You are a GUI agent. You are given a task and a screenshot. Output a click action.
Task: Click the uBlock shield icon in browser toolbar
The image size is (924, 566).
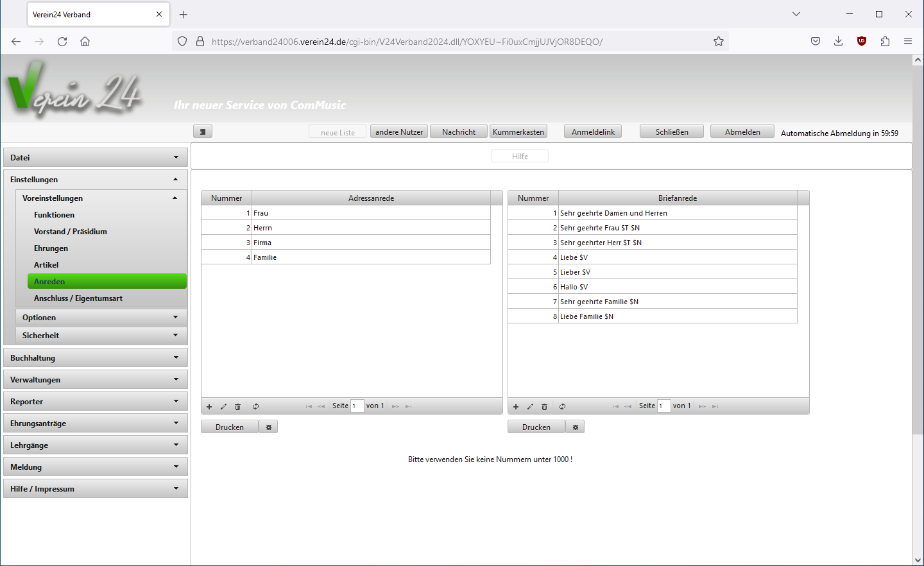pyautogui.click(x=862, y=41)
